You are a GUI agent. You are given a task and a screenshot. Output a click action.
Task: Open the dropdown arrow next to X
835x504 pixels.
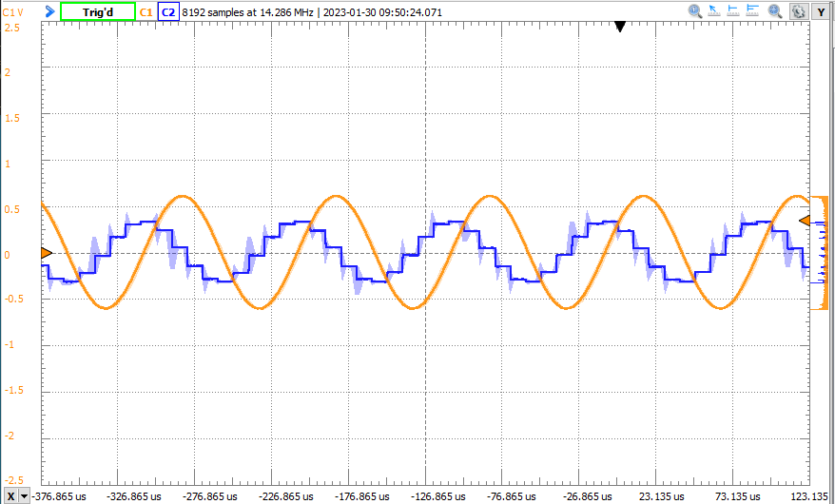point(24,496)
